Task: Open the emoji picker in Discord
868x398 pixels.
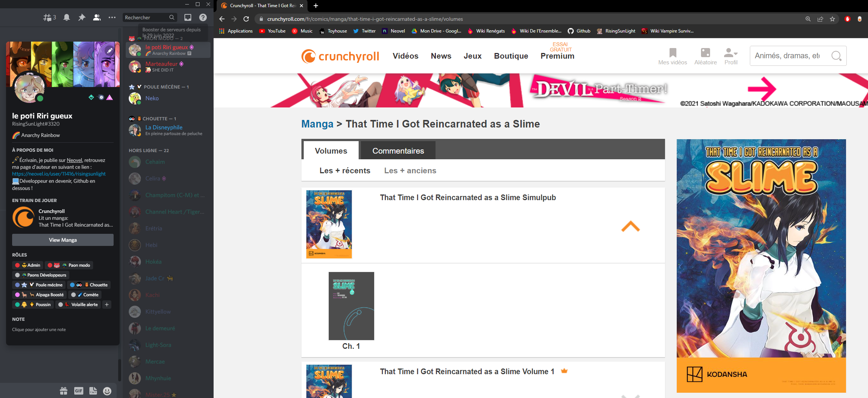Action: [x=108, y=391]
